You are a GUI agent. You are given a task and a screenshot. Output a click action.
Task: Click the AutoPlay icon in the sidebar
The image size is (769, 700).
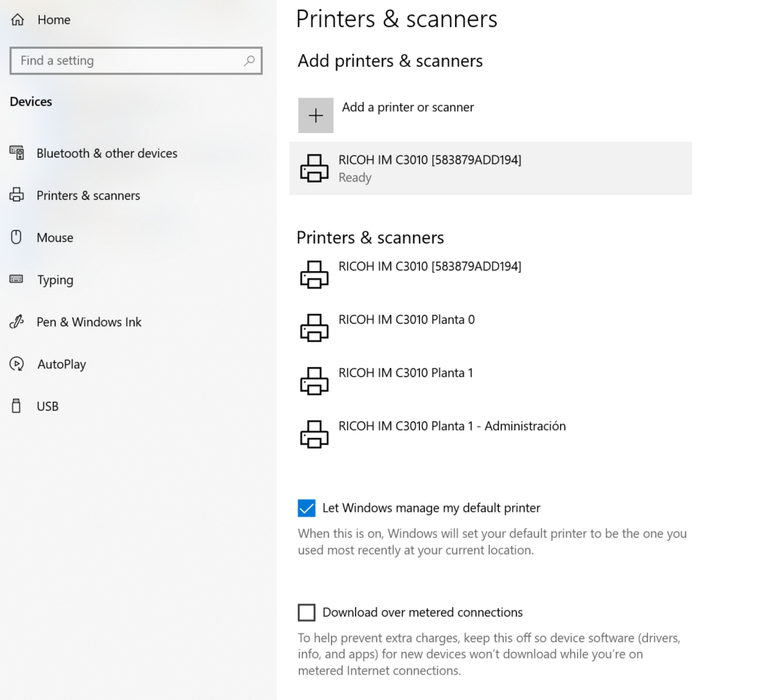click(x=17, y=364)
